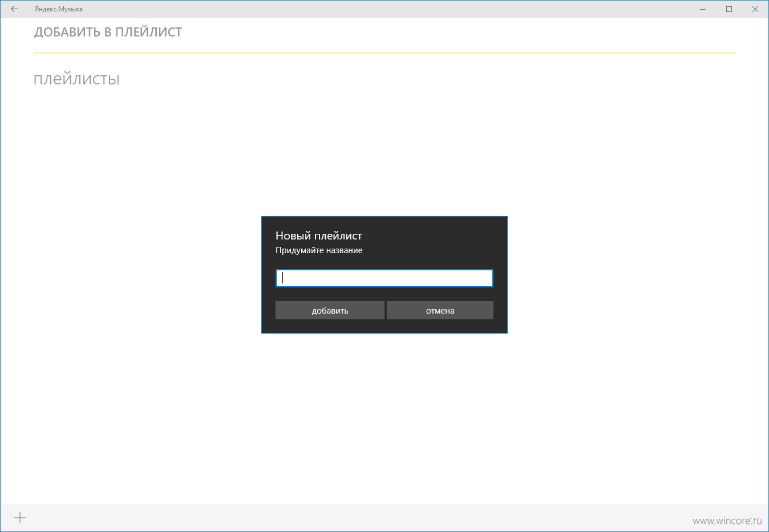The image size is (769, 532).
Task: Close the Яндекс.Музыка window
Action: click(x=755, y=9)
